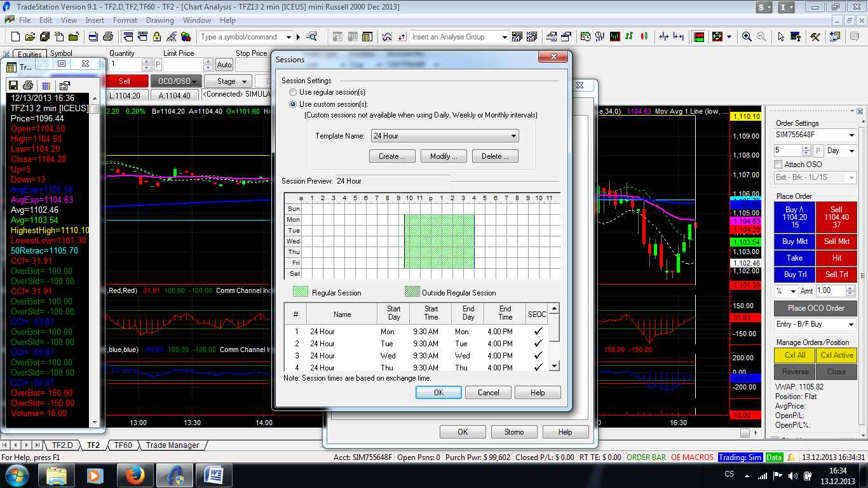Expand the Entry - B/F Buy dropdown
The width and height of the screenshot is (868, 488).
tap(851, 324)
